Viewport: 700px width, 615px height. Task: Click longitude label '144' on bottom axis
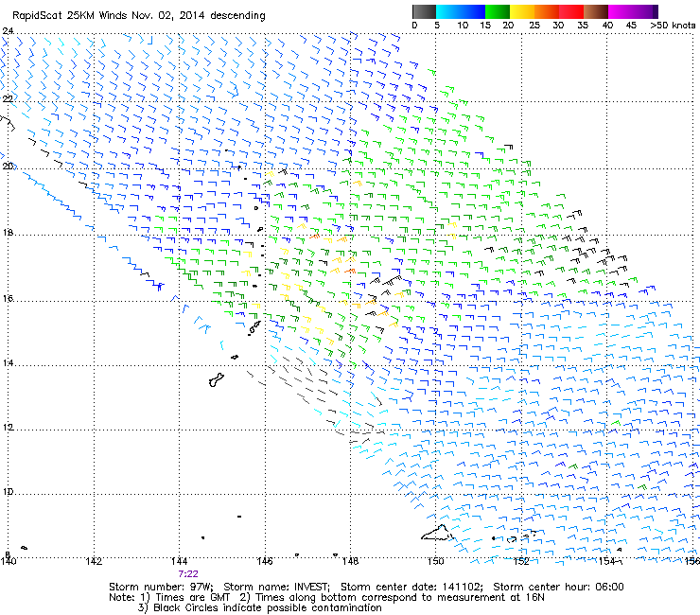click(x=179, y=561)
